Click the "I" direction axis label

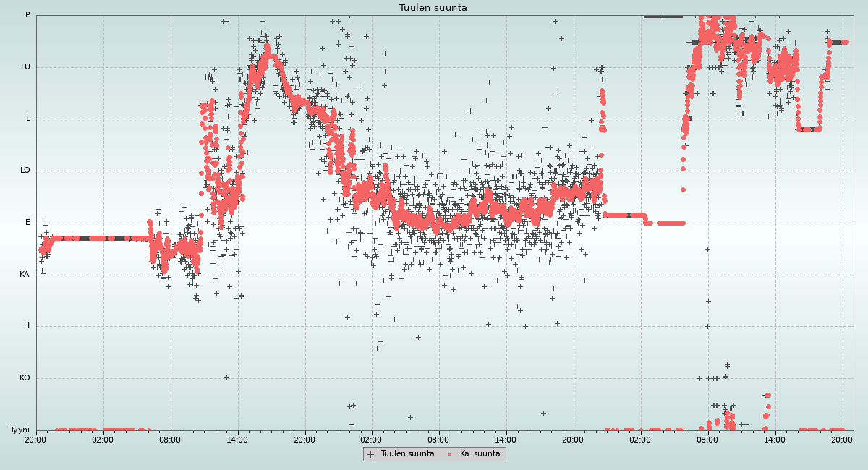tap(29, 326)
